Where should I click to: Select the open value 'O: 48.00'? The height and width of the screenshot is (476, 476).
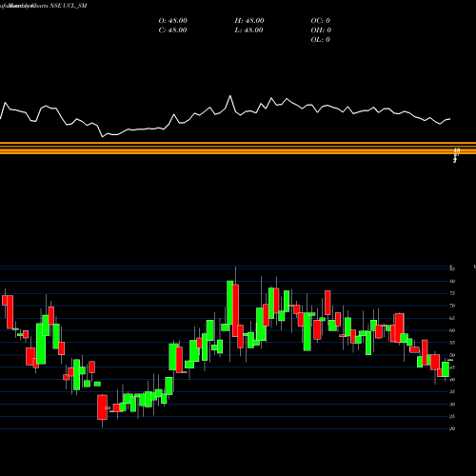pyautogui.click(x=172, y=21)
